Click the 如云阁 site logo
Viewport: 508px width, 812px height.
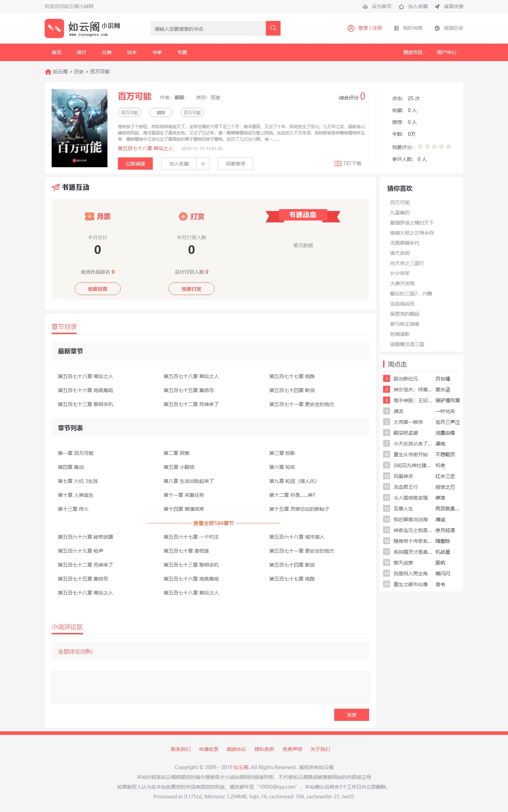pyautogui.click(x=82, y=28)
